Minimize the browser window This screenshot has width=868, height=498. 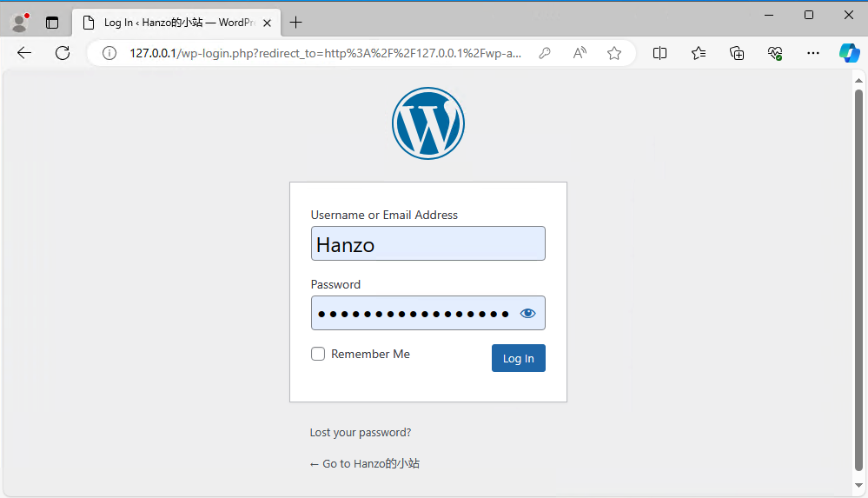[769, 15]
